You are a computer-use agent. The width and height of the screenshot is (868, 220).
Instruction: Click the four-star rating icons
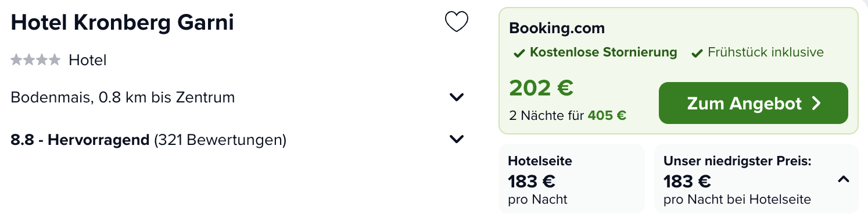pyautogui.click(x=35, y=59)
